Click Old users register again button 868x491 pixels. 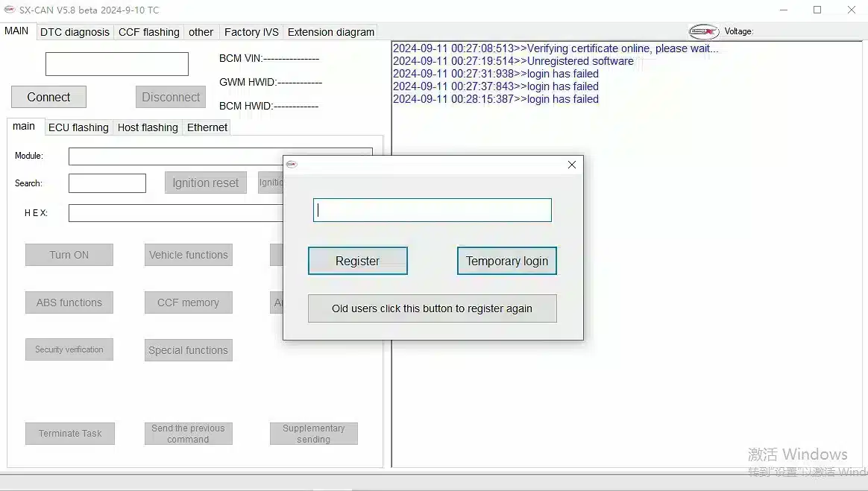coord(432,308)
